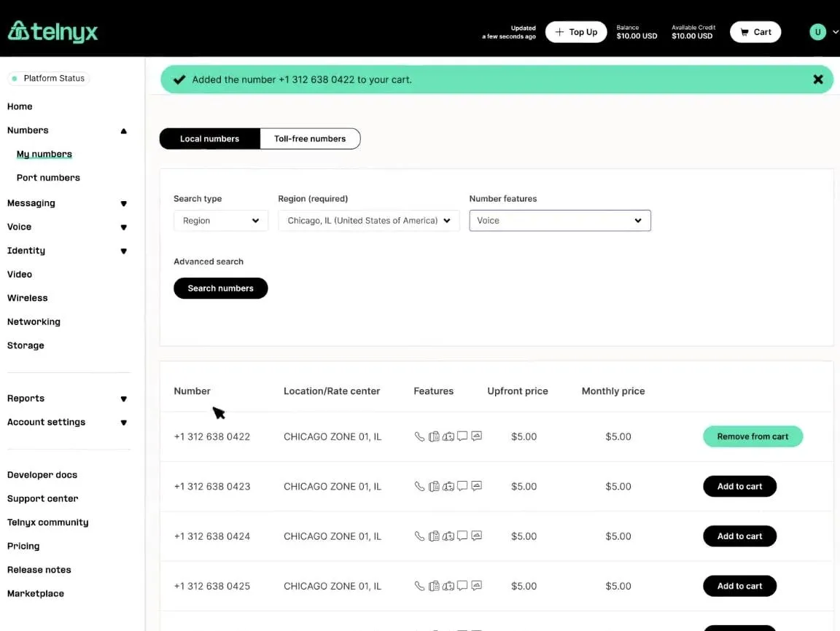The image size is (840, 631).
Task: Expand the Account settings section
Action: coord(124,423)
